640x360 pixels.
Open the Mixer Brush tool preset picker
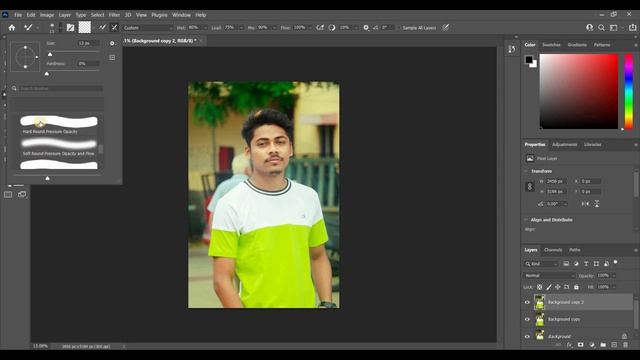tap(31, 28)
